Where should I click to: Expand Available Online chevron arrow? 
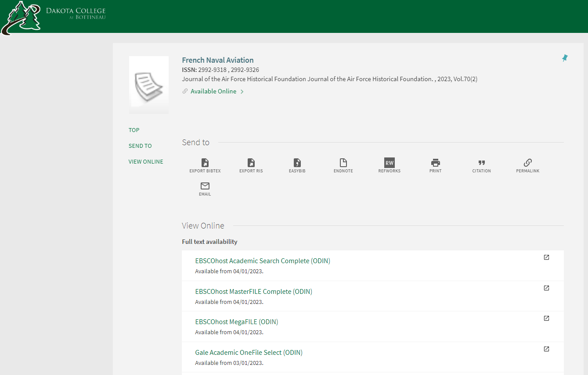(x=242, y=92)
